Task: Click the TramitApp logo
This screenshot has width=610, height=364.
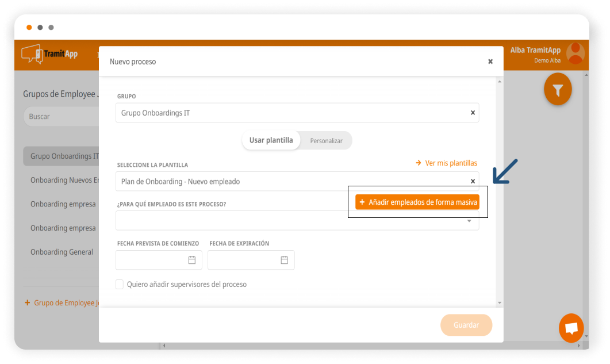Action: pyautogui.click(x=49, y=54)
